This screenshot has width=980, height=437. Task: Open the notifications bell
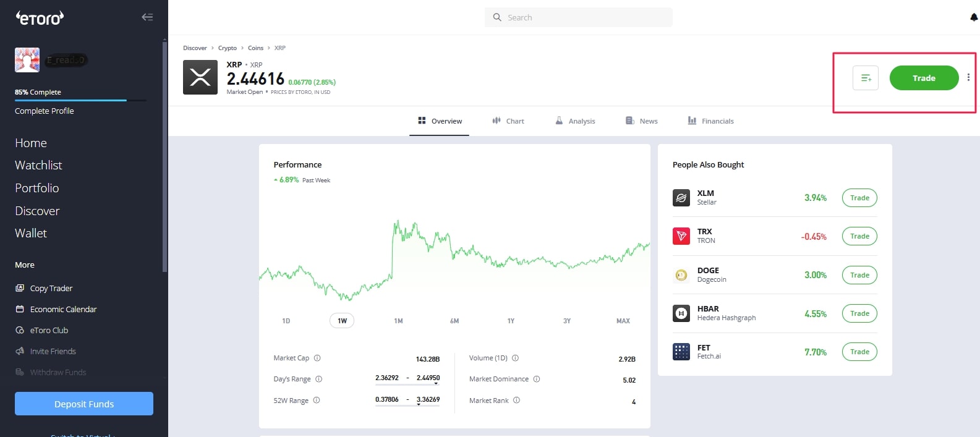point(974,17)
